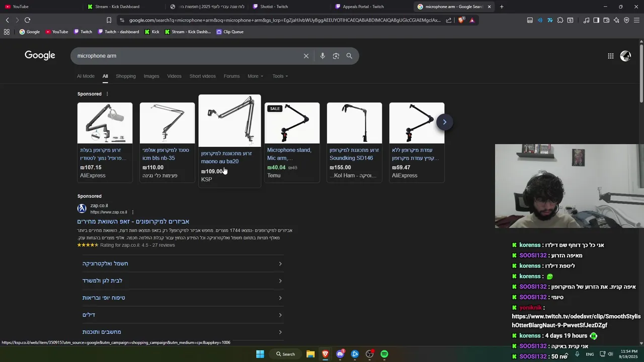Viewport: 644px width, 362px height.
Task: Expand לבית לגן ולמשרד sitelink row
Action: pyautogui.click(x=182, y=281)
